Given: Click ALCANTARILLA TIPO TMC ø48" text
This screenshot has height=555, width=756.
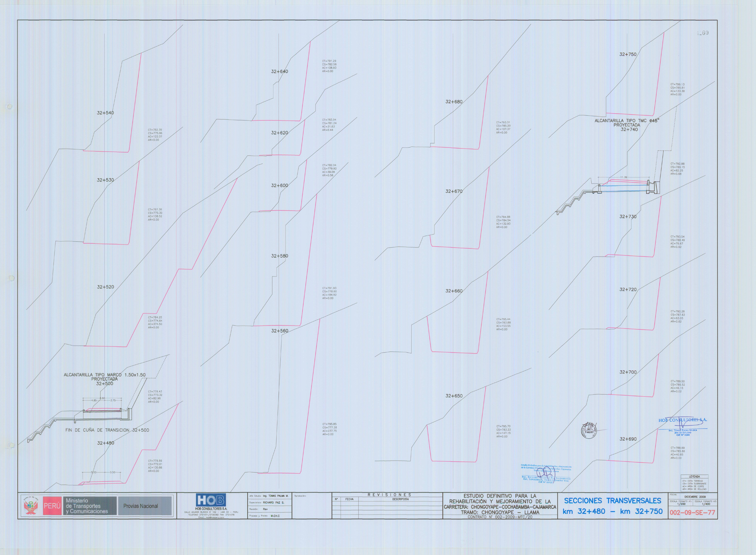Looking at the screenshot, I should (627, 121).
